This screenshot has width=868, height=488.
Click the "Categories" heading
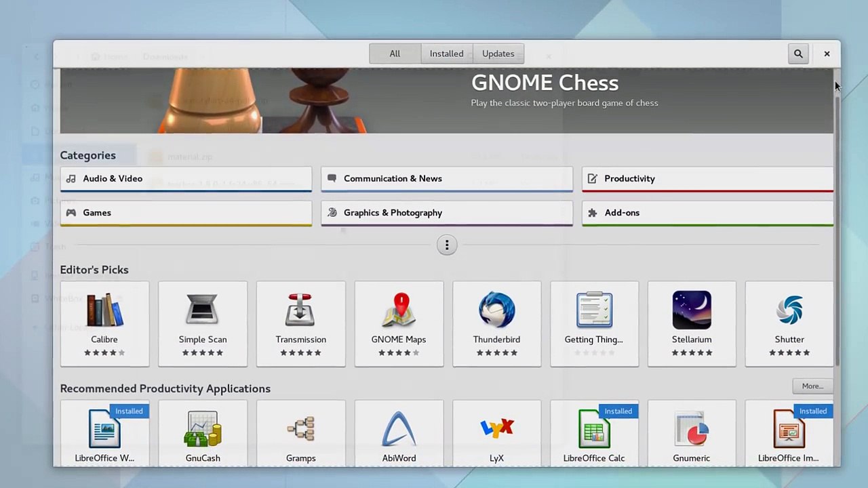[88, 155]
